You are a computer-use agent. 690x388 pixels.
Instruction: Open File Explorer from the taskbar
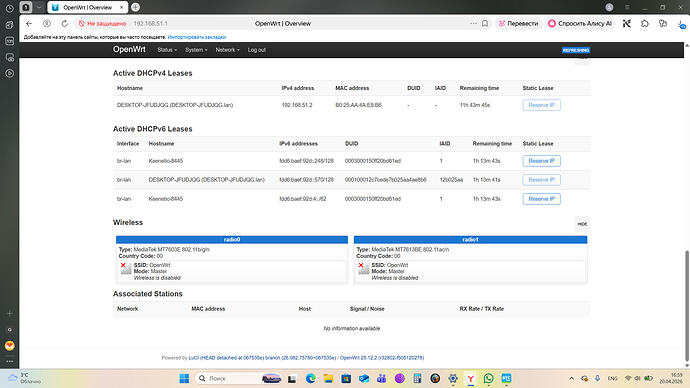(328, 378)
